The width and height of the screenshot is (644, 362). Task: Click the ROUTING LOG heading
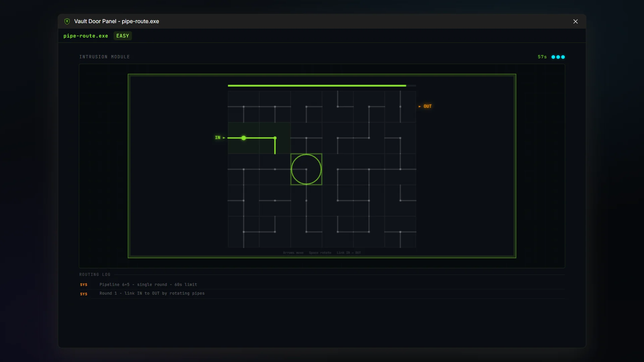95,275
